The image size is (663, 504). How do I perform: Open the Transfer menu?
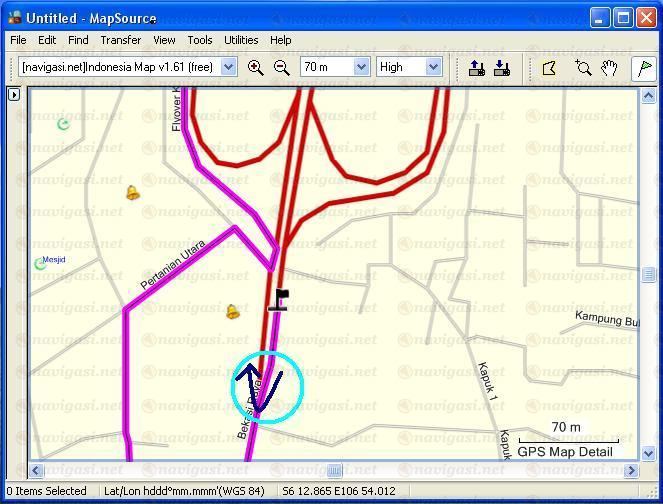[120, 40]
